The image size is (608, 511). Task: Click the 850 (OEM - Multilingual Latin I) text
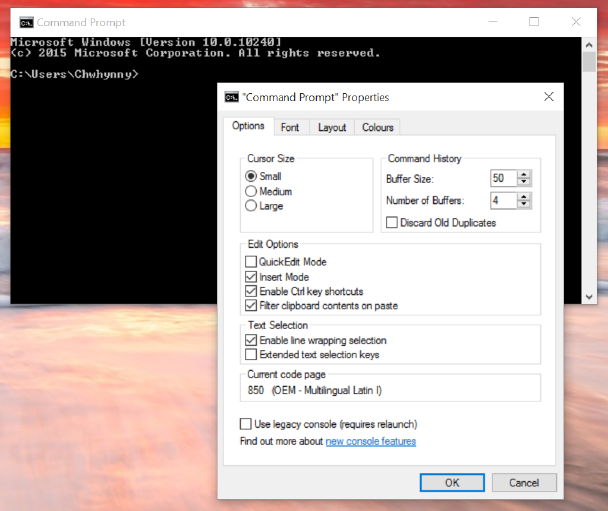314,390
